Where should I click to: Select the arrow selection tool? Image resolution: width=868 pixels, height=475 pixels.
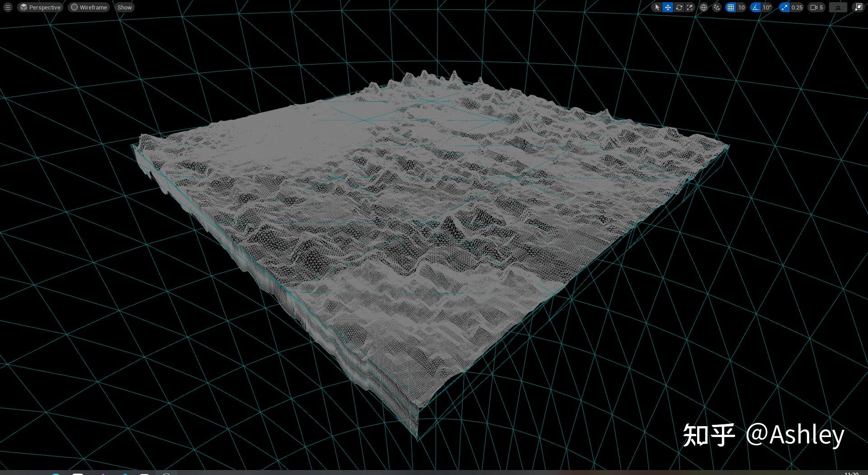[657, 7]
